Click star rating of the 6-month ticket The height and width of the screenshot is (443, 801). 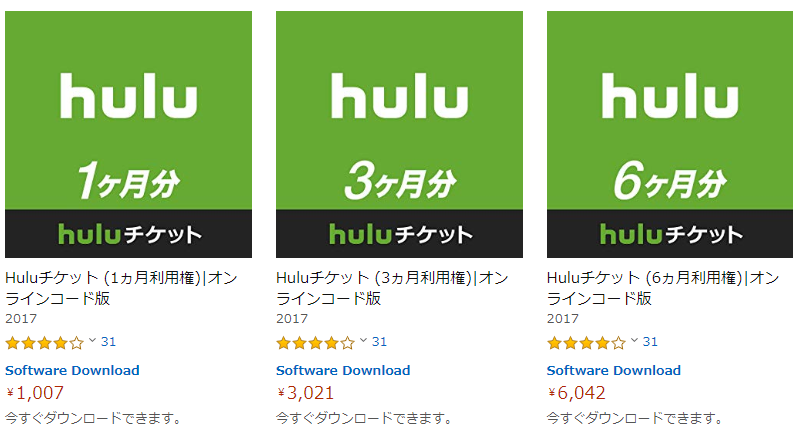pos(586,342)
